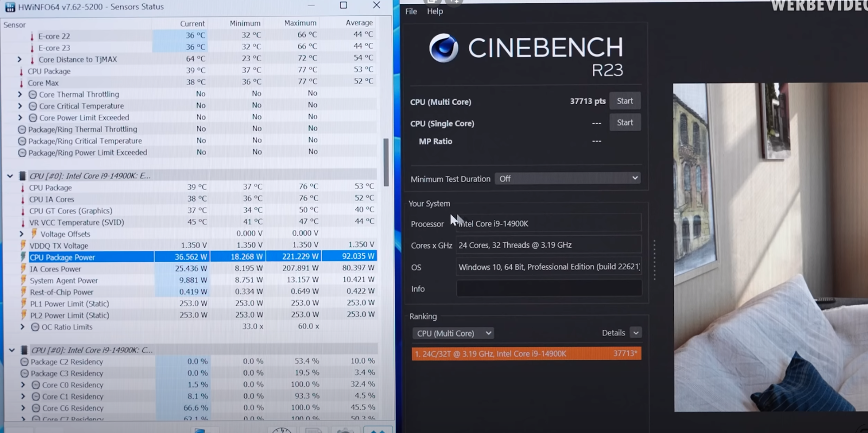
Task: Click thermometer icon beside CPU IA Cores
Action: pos(23,199)
